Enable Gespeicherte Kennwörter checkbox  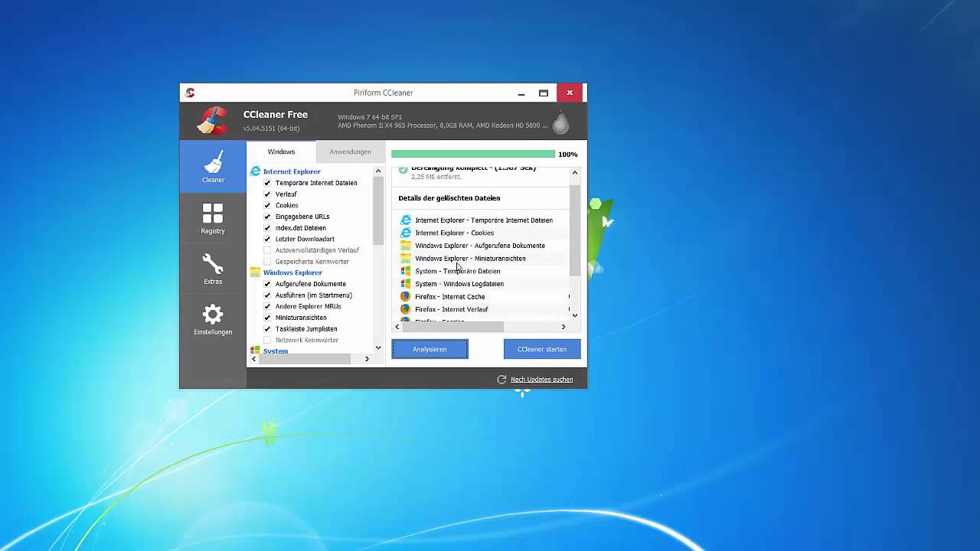click(x=267, y=262)
